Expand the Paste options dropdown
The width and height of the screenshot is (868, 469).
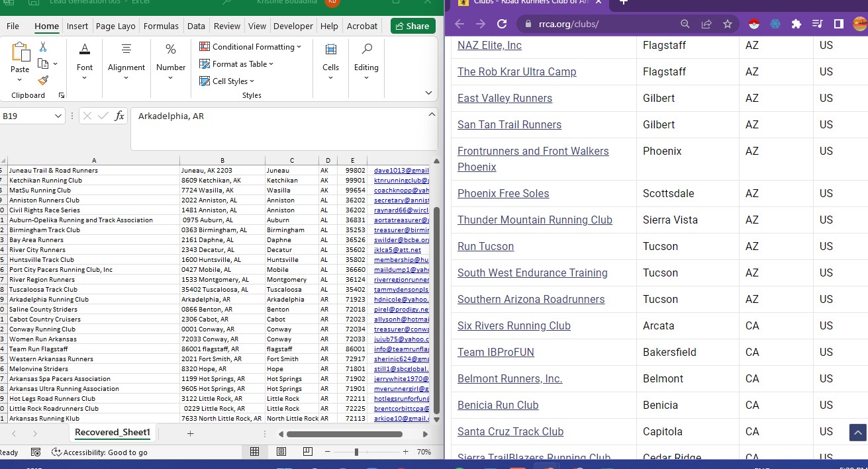20,79
